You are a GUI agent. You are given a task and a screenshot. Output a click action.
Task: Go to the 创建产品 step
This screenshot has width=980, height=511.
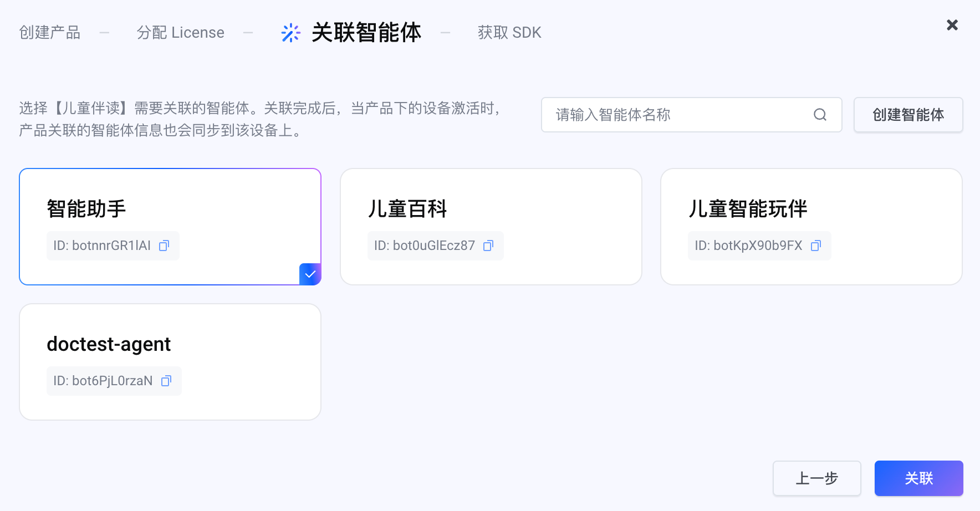pos(50,33)
